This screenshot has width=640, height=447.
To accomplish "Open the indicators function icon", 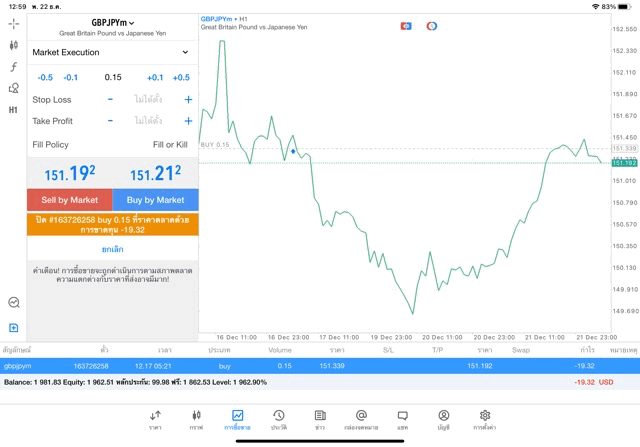I will (x=13, y=67).
